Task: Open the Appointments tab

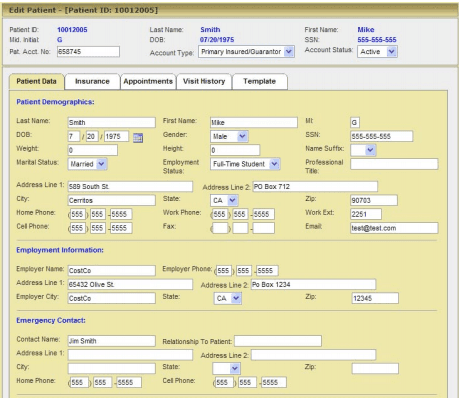Action: pyautogui.click(x=148, y=81)
